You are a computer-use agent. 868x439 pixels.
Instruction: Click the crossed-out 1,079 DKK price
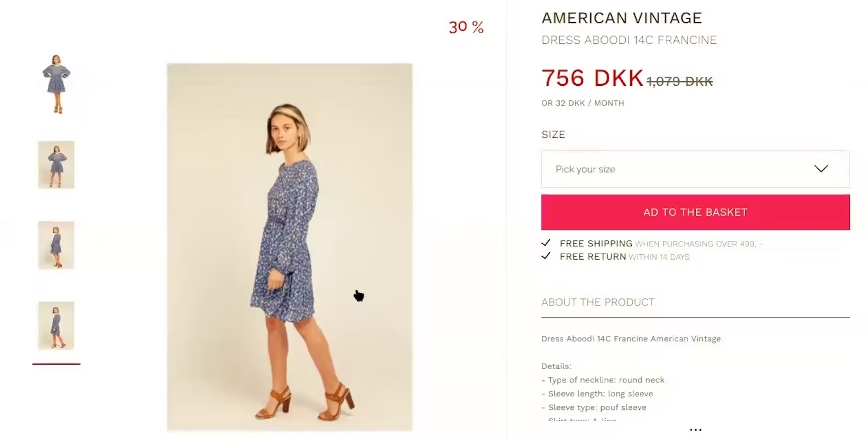[x=680, y=81]
